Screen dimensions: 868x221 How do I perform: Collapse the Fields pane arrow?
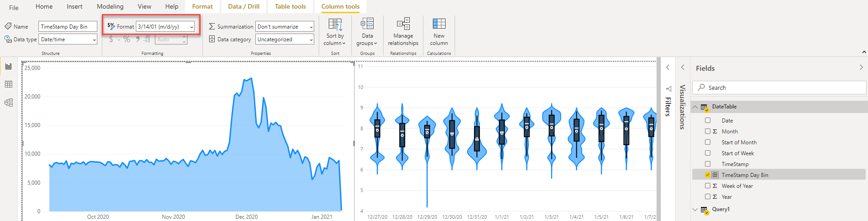click(x=861, y=67)
